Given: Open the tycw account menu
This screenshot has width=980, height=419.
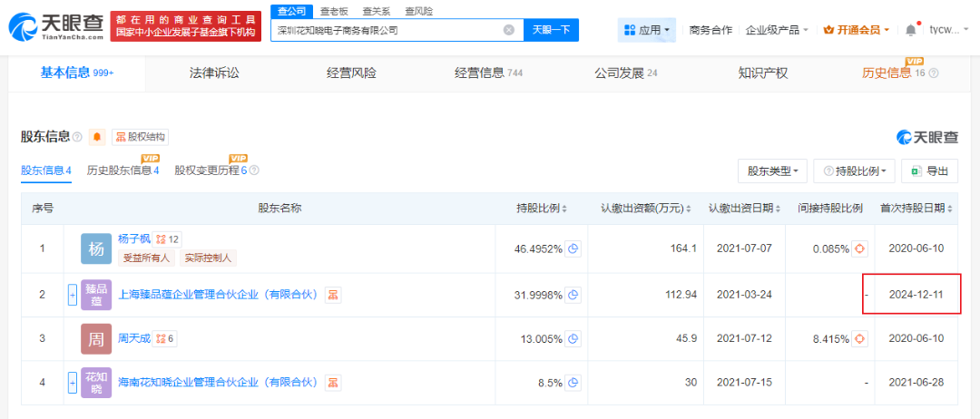Looking at the screenshot, I should coord(949,29).
